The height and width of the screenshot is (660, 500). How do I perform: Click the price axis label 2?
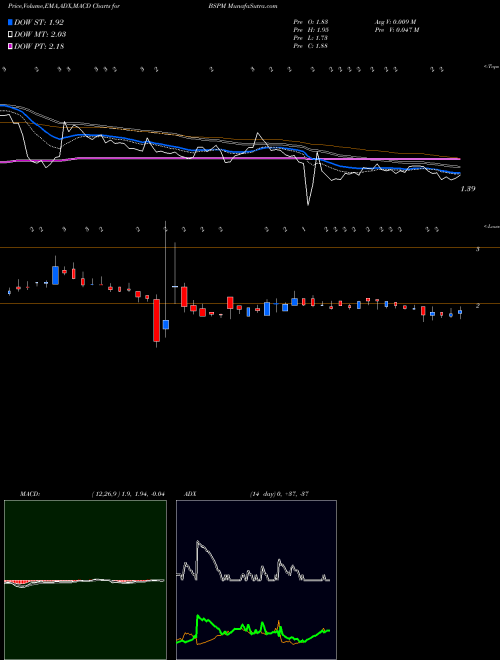(478, 306)
